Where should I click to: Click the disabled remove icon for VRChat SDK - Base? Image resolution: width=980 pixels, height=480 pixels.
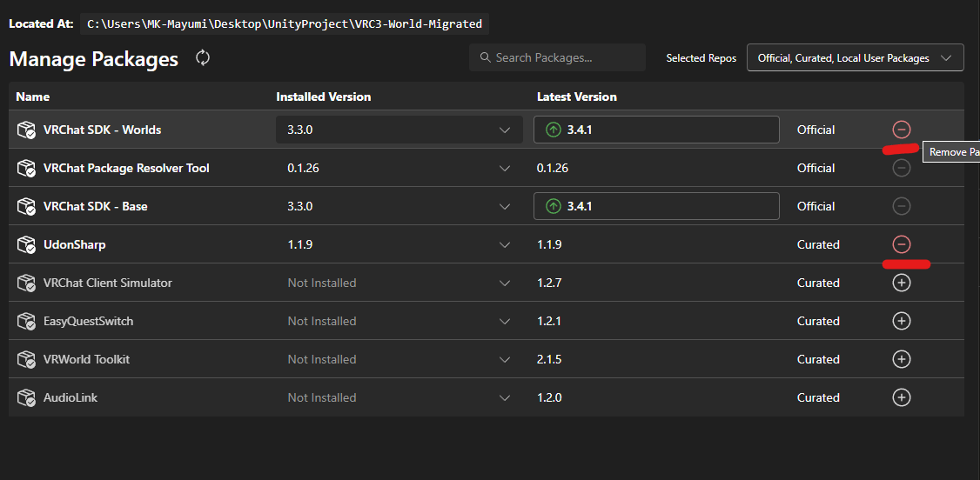(902, 206)
